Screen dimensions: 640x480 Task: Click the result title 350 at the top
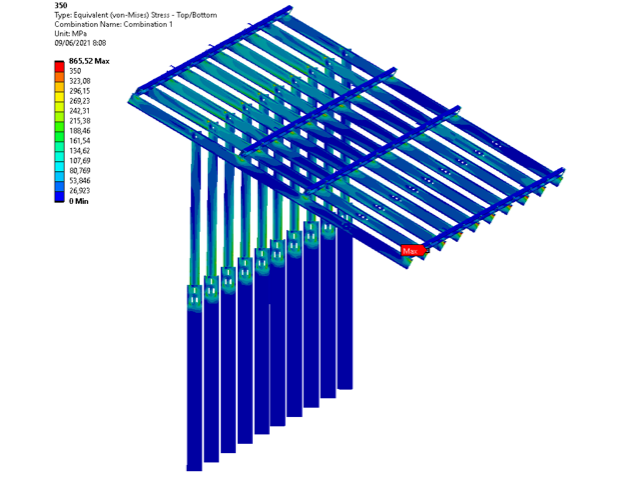click(x=61, y=5)
